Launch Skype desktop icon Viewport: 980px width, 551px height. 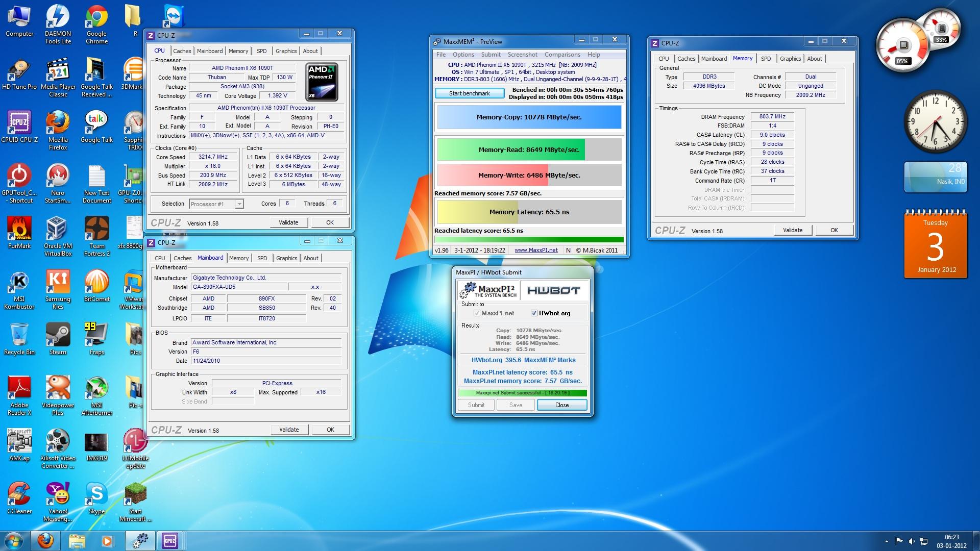[97, 498]
